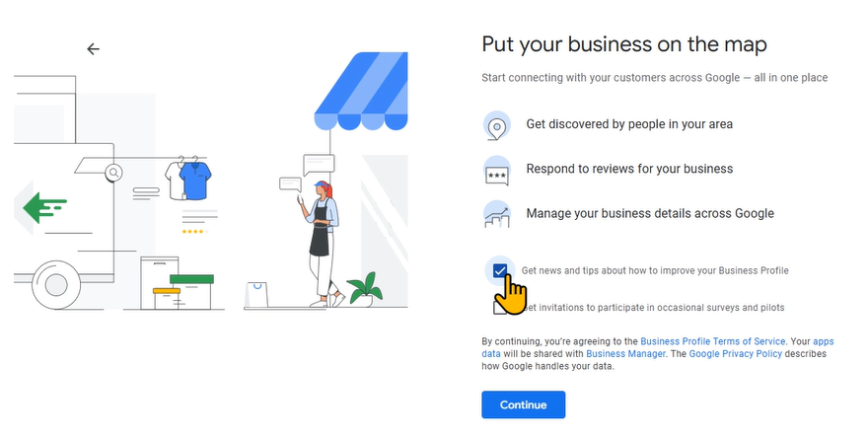Click 'Manage your business details across Google'
The height and width of the screenshot is (439, 868).
650,213
